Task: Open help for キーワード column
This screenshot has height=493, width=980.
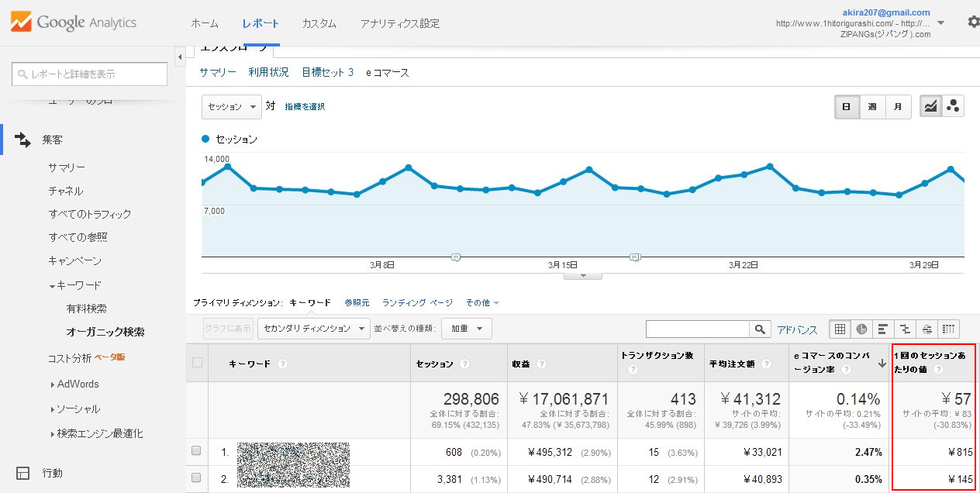Action: (x=283, y=364)
